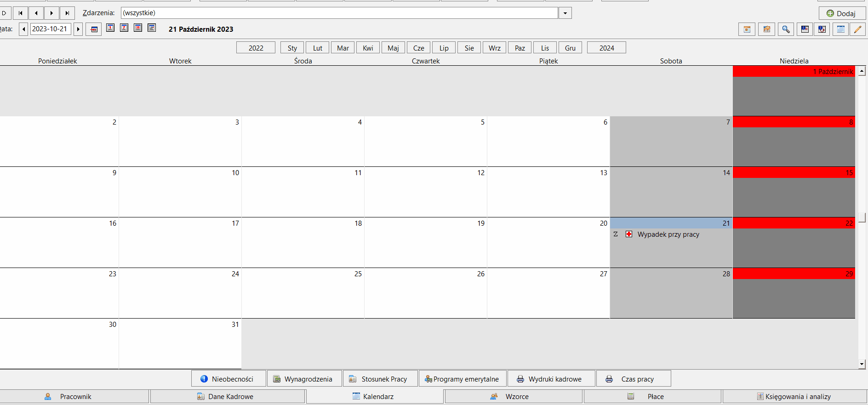Click the orange arrow calendar export icon
This screenshot has width=868, height=405.
click(766, 29)
